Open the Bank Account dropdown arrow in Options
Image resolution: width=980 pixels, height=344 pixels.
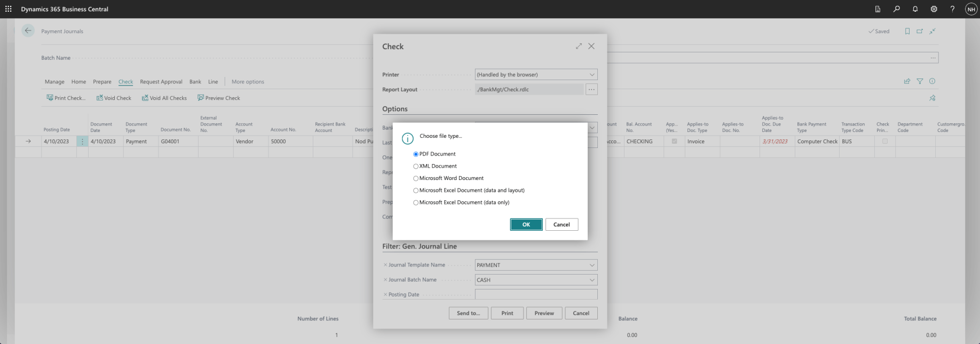click(x=592, y=128)
